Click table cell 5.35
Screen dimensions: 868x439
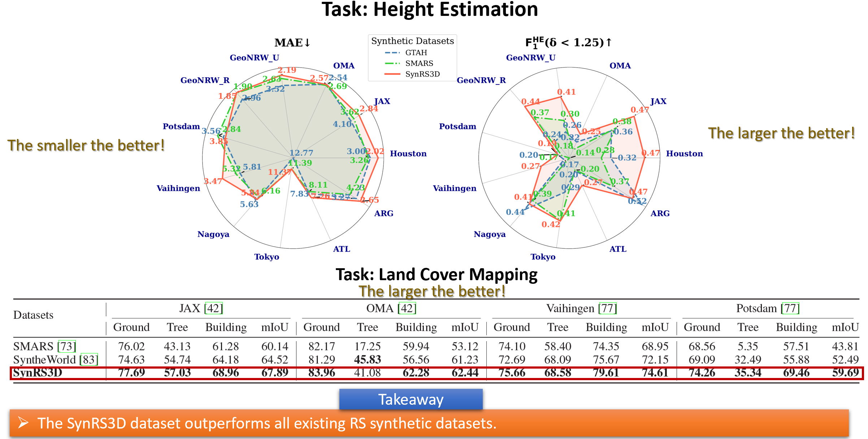coord(748,346)
